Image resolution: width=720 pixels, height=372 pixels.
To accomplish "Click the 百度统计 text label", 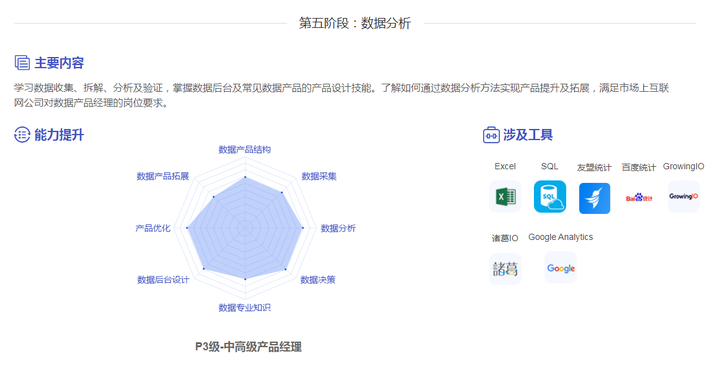I will (x=639, y=168).
